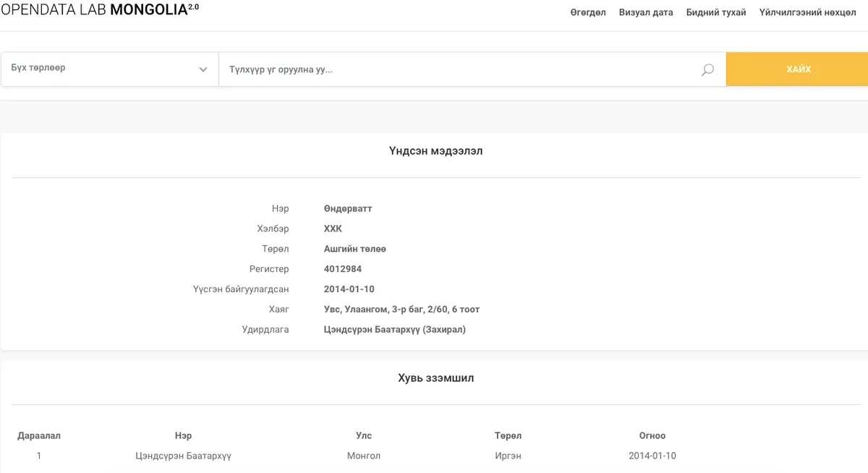The image size is (868, 473).
Task: Click the Үүсгэн байгуулагдсан field label
Action: pos(241,289)
